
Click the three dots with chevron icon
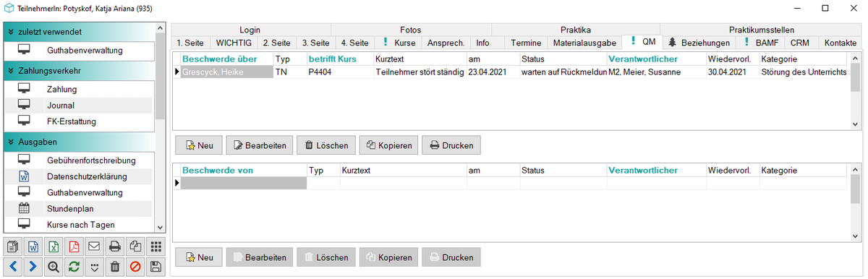94,267
